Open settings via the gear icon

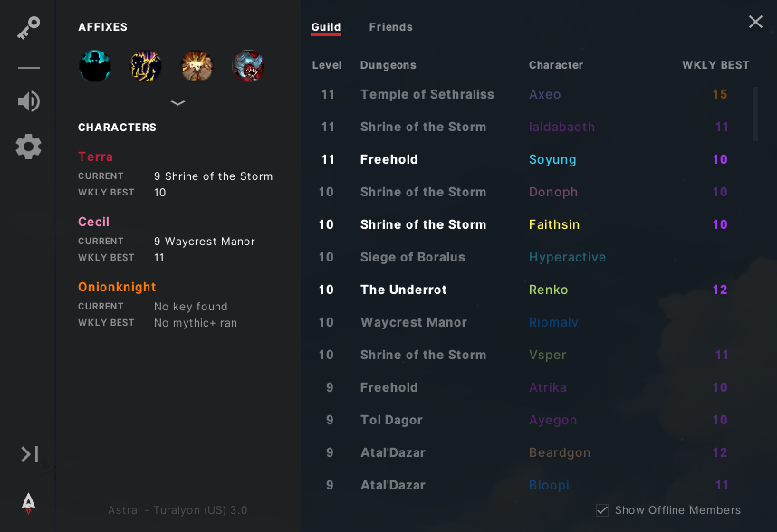pos(28,147)
